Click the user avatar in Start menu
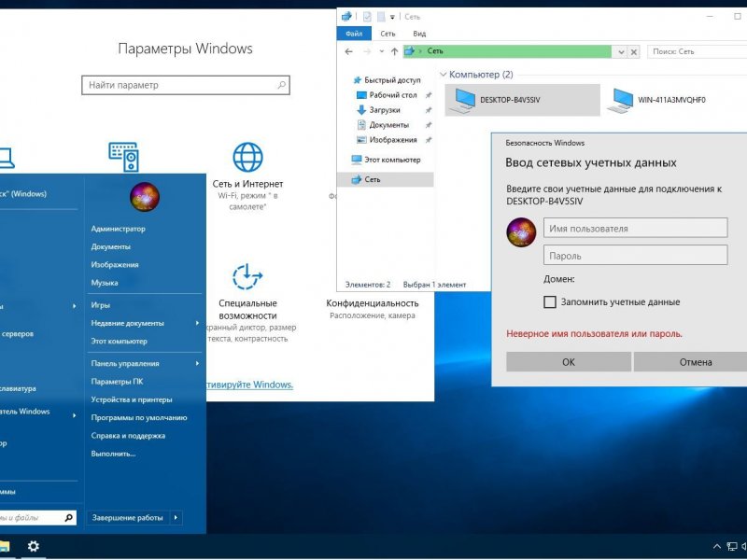The width and height of the screenshot is (747, 560). [x=145, y=197]
